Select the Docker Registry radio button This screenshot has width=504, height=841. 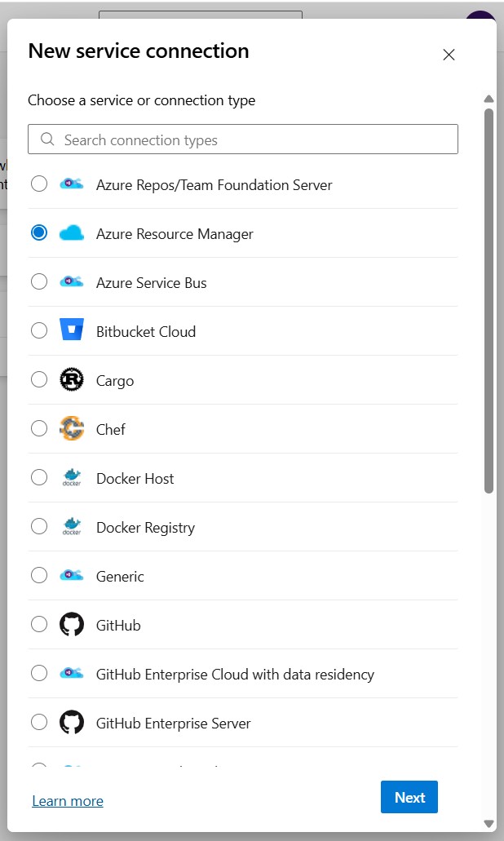38,526
